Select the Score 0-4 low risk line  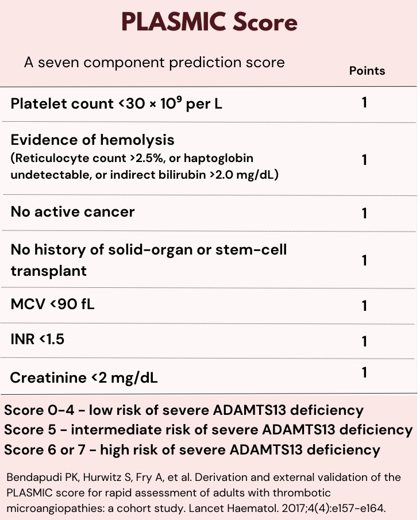[184, 410]
